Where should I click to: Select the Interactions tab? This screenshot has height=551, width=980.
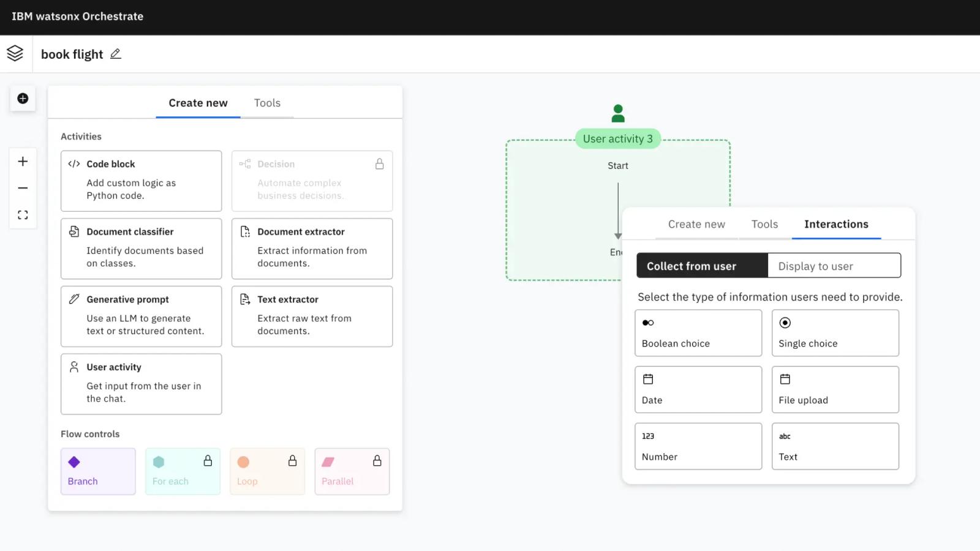[x=836, y=224]
